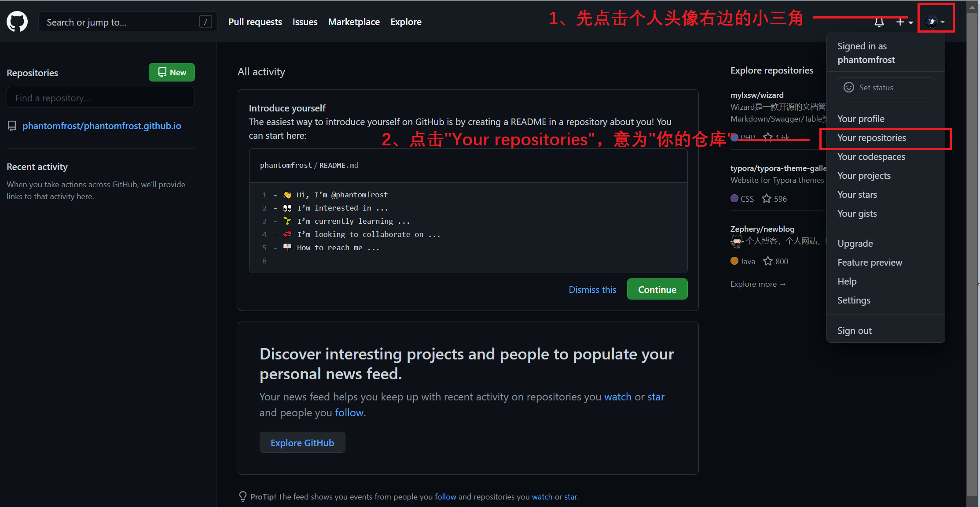Open phantomfrost/phantomfrost.github.io repository link
Image resolution: width=980 pixels, height=507 pixels.
point(102,126)
